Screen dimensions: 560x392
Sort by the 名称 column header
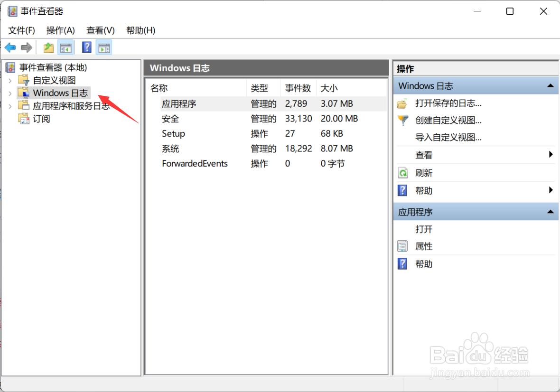(x=196, y=88)
